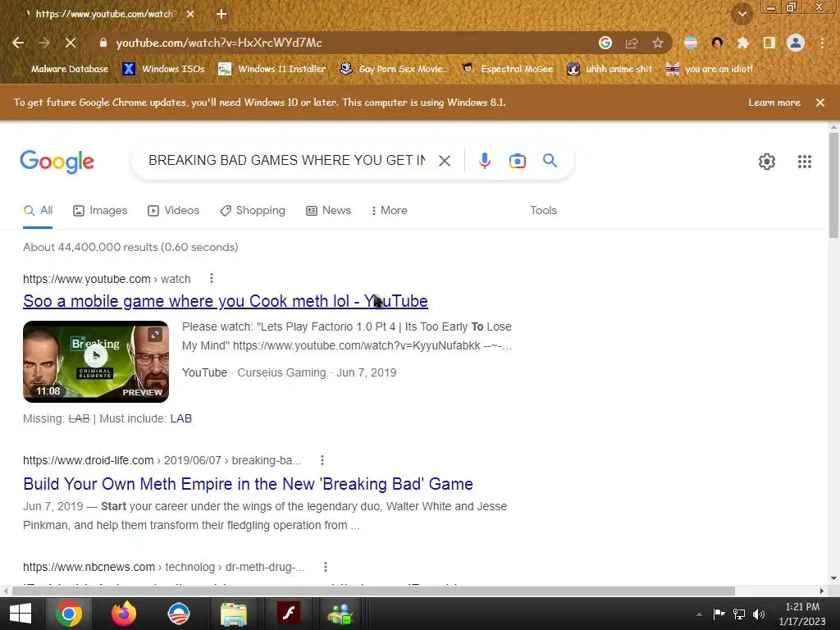840x630 pixels.
Task: Click the Google icon in address bar
Action: tap(605, 43)
